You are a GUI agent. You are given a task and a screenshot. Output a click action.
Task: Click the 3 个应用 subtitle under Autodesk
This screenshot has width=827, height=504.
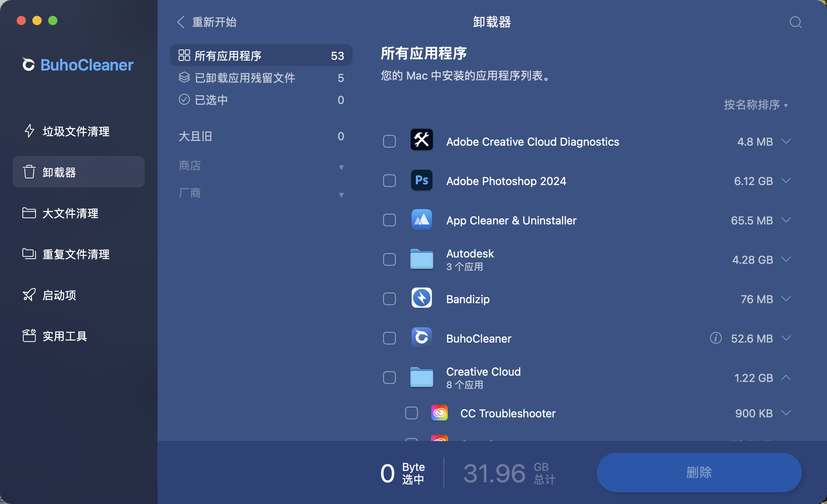click(x=465, y=267)
